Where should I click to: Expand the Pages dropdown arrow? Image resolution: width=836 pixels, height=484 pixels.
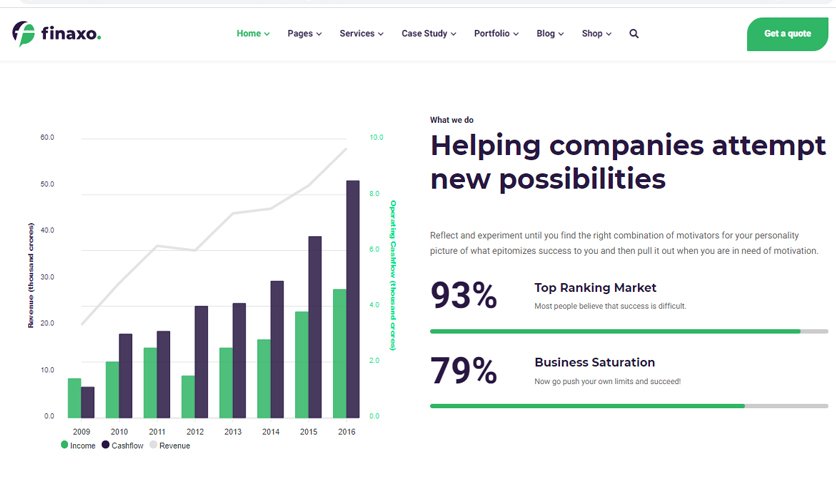pyautogui.click(x=319, y=34)
